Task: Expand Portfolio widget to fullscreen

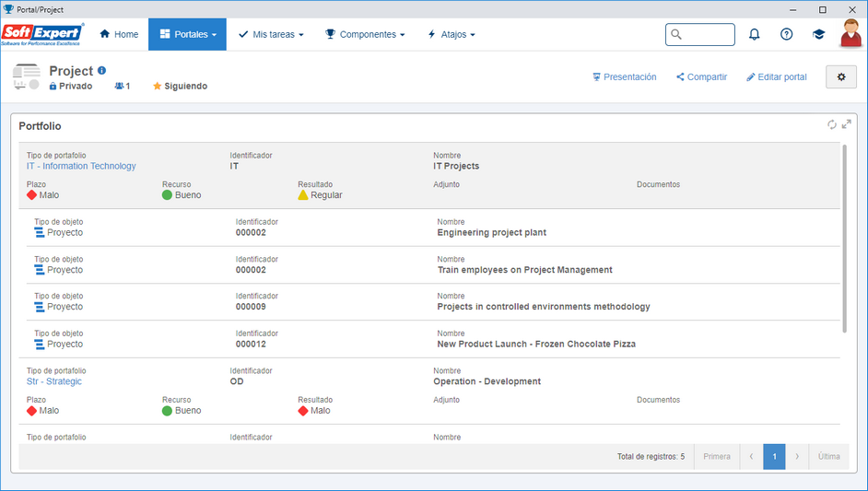Action: [847, 124]
